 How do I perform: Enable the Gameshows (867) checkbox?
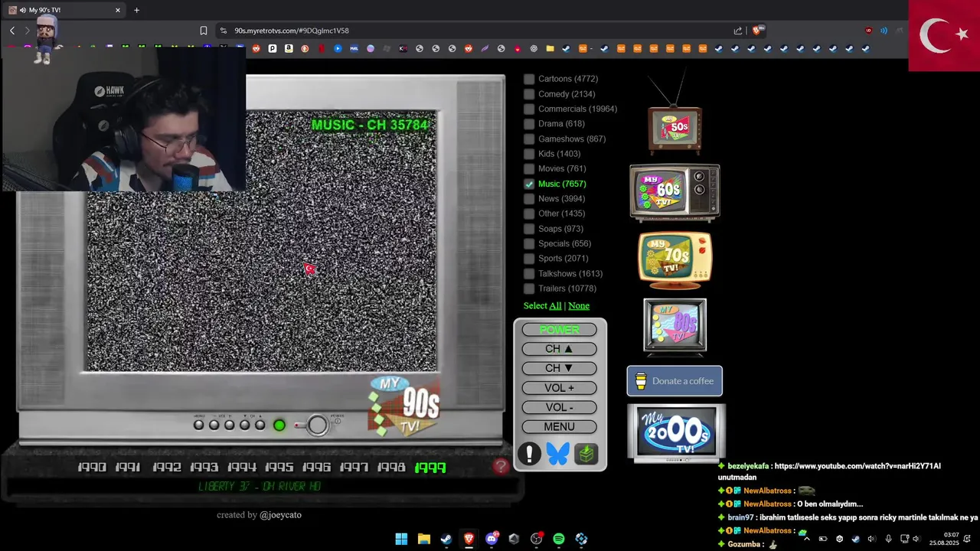coord(529,139)
